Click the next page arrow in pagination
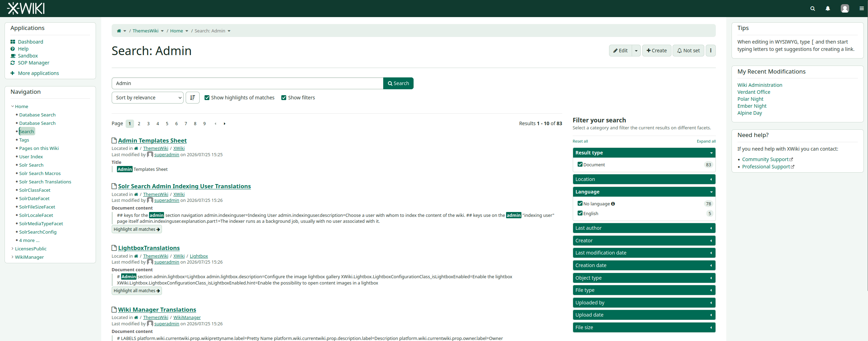The image size is (868, 341). coord(225,123)
